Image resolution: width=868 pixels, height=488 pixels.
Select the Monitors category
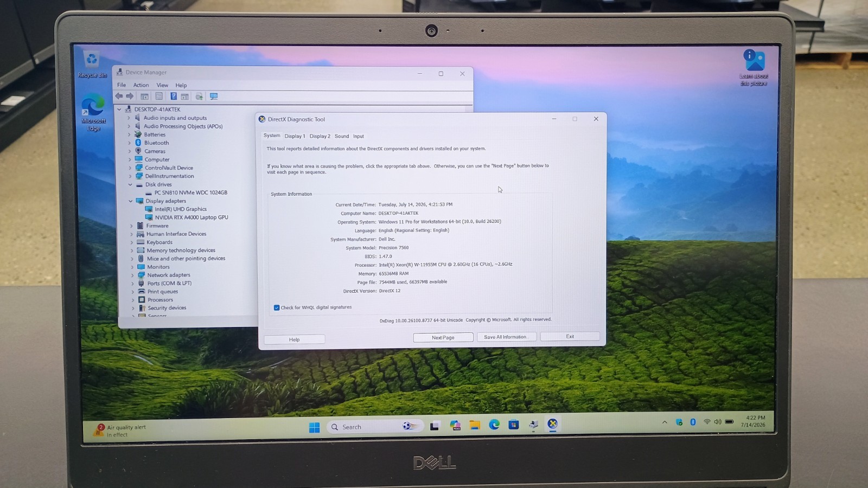point(158,267)
